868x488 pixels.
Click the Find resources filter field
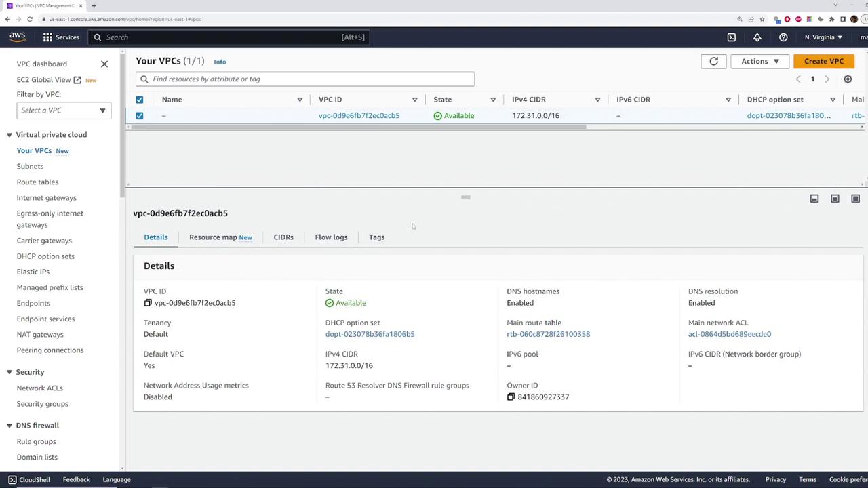point(305,79)
